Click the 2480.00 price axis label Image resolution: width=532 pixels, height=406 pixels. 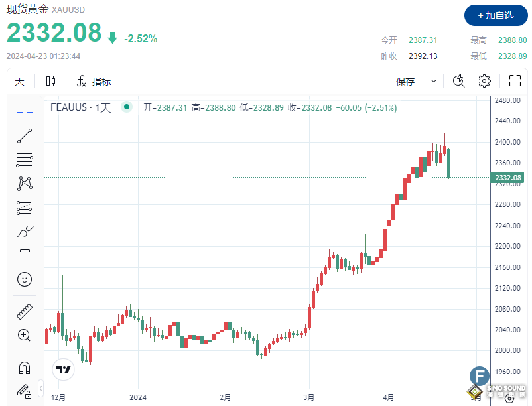click(507, 100)
